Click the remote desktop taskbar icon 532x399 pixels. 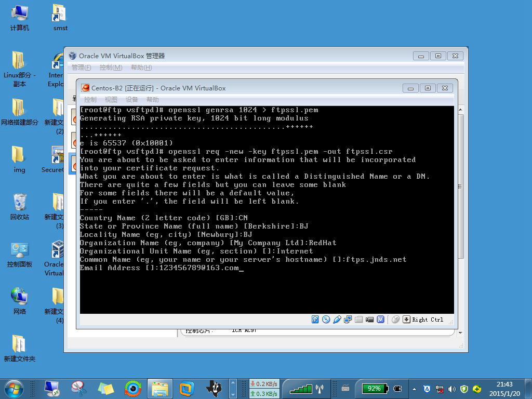pyautogui.click(x=52, y=389)
